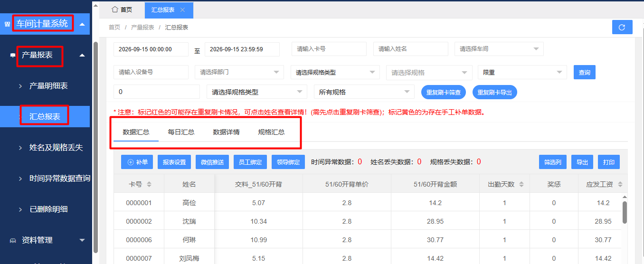This screenshot has width=644, height=264.
Task: Open 已删除明细 in the sidebar
Action: point(48,209)
